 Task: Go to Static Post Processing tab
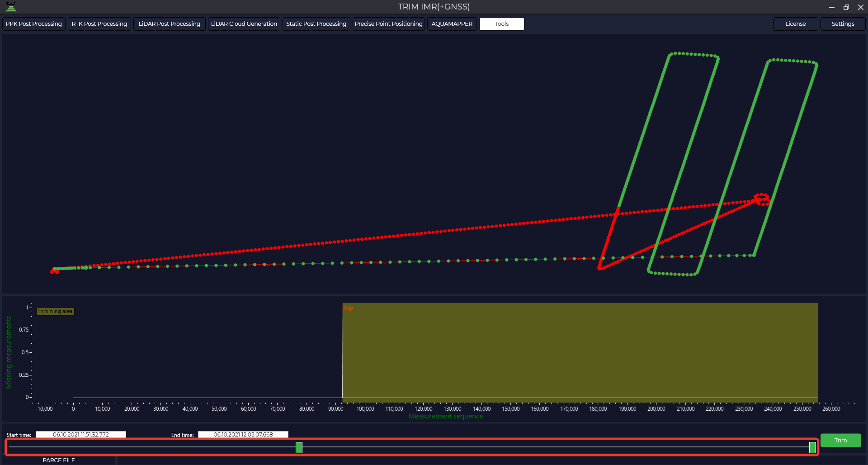click(x=316, y=24)
